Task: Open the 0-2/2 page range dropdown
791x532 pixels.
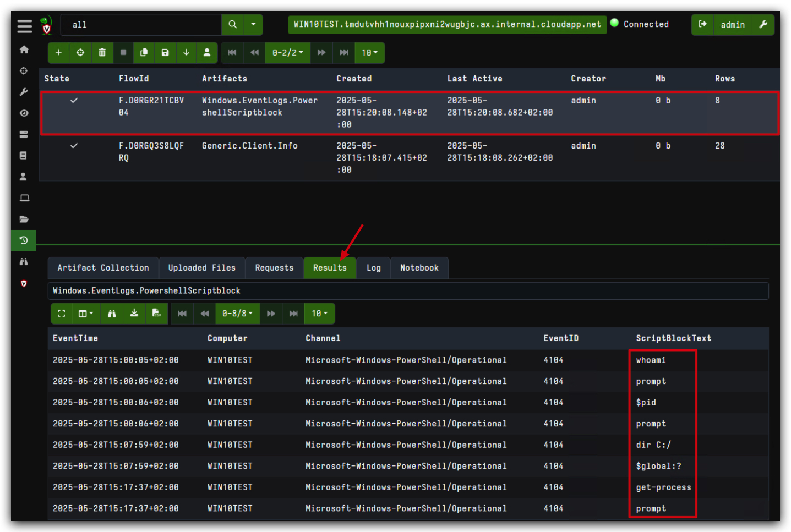Action: click(x=287, y=53)
